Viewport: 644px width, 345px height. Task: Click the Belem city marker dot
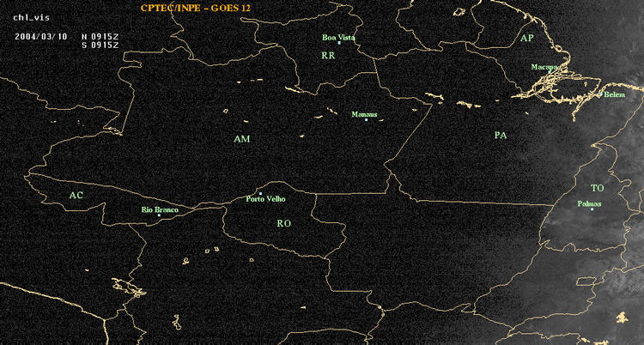601,94
